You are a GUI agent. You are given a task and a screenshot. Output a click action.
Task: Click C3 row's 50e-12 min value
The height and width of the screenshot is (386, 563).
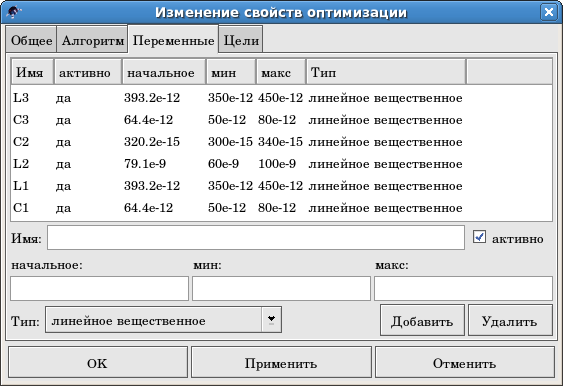[227, 120]
